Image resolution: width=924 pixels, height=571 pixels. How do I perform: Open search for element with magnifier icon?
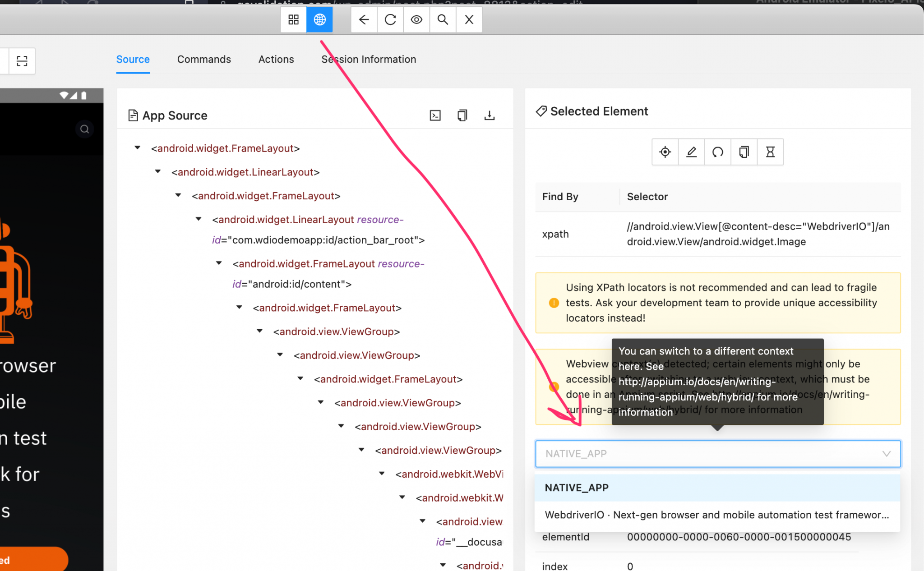click(442, 19)
